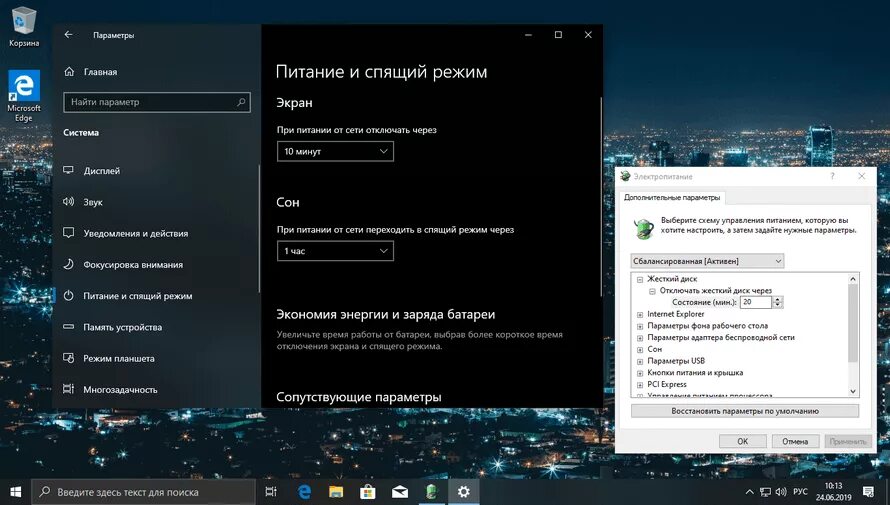The image size is (890, 505).
Task: Expand Кнопки питания и крышка node
Action: [x=640, y=373]
